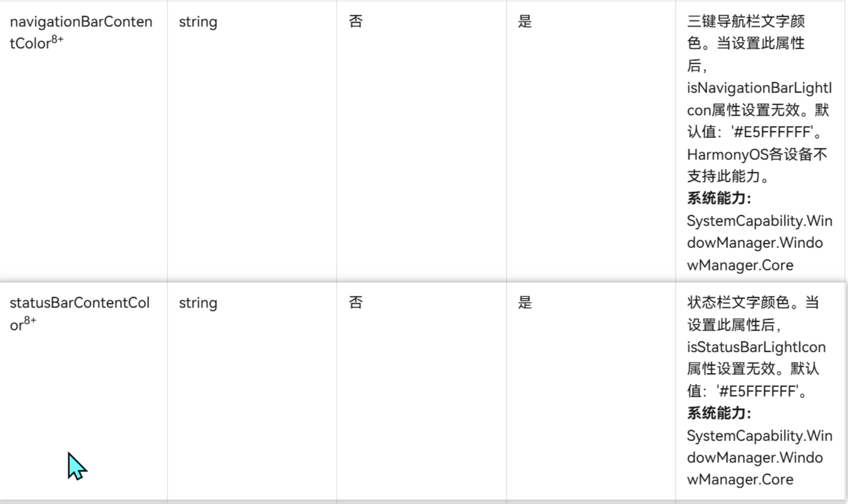The height and width of the screenshot is (504, 848).
Task: Click "是" in the navigationBarContentColor row
Action: click(525, 21)
